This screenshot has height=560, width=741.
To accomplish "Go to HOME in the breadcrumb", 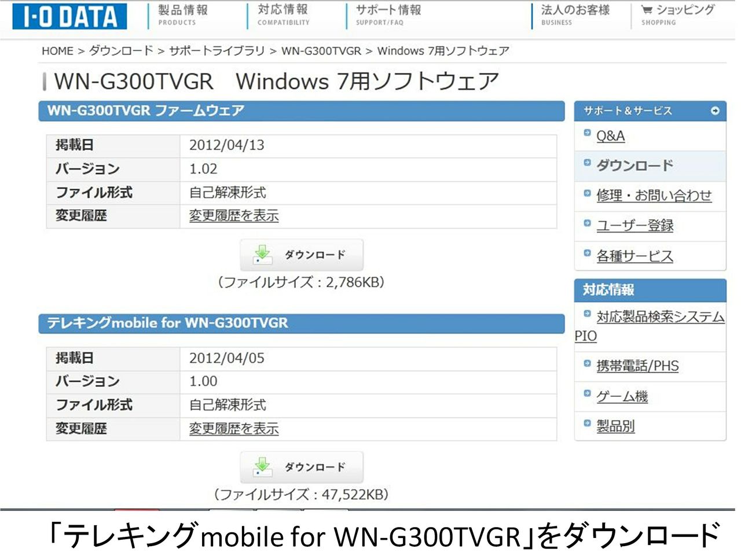I will click(x=57, y=51).
